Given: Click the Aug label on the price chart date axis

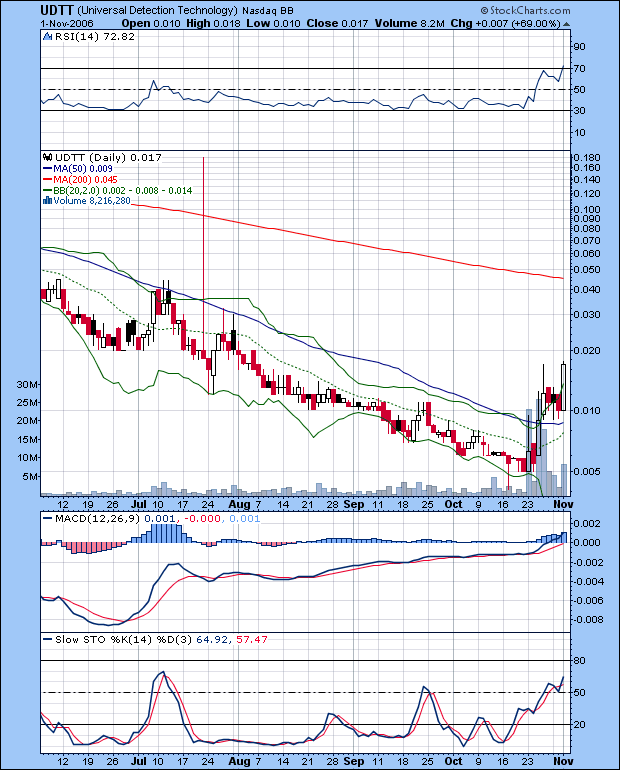Looking at the screenshot, I should pyautogui.click(x=240, y=504).
